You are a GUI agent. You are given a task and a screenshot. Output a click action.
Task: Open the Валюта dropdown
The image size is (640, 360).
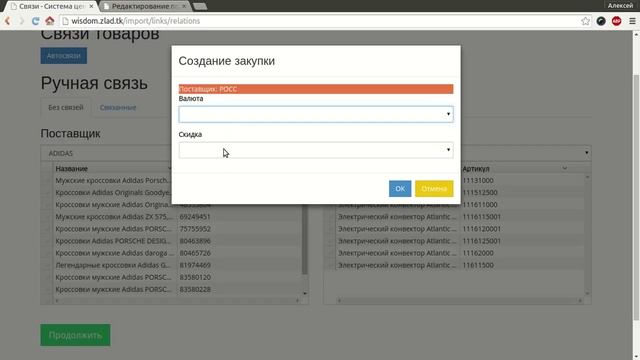[316, 114]
